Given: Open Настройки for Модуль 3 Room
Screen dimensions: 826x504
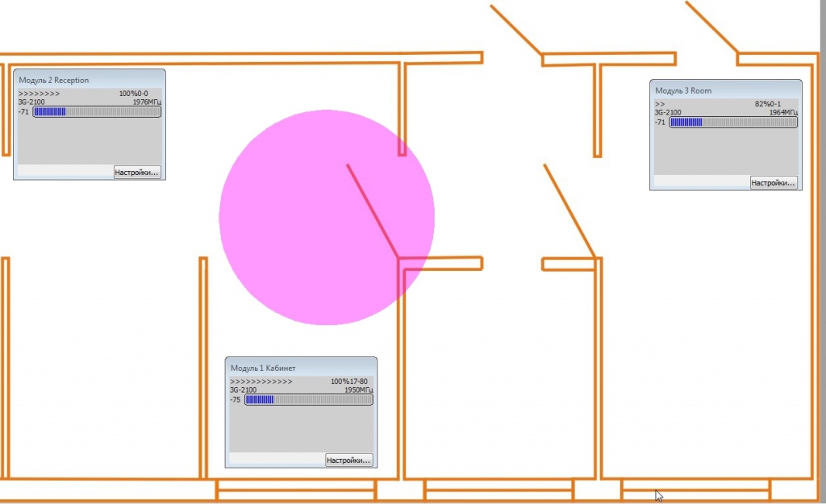Looking at the screenshot, I should 773,183.
